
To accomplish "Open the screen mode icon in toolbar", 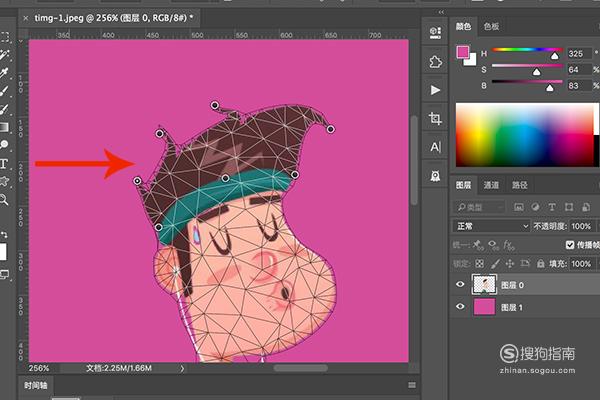I will click(x=5, y=274).
